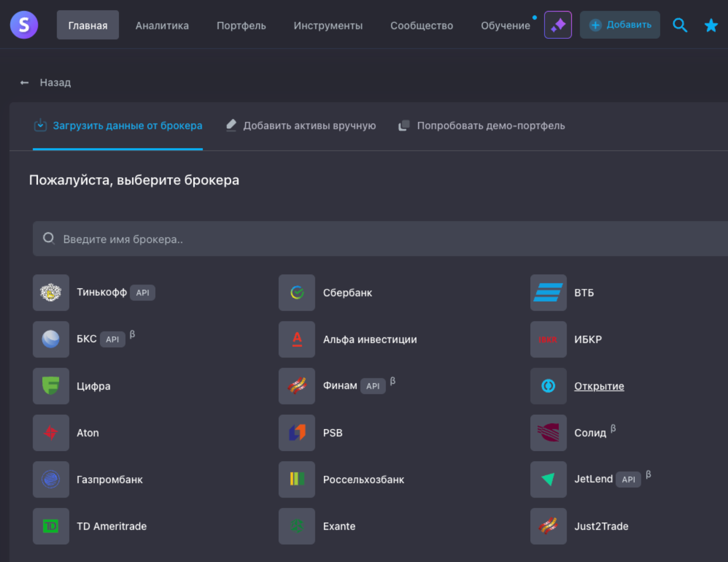Click the PSB logo icon

(x=297, y=433)
